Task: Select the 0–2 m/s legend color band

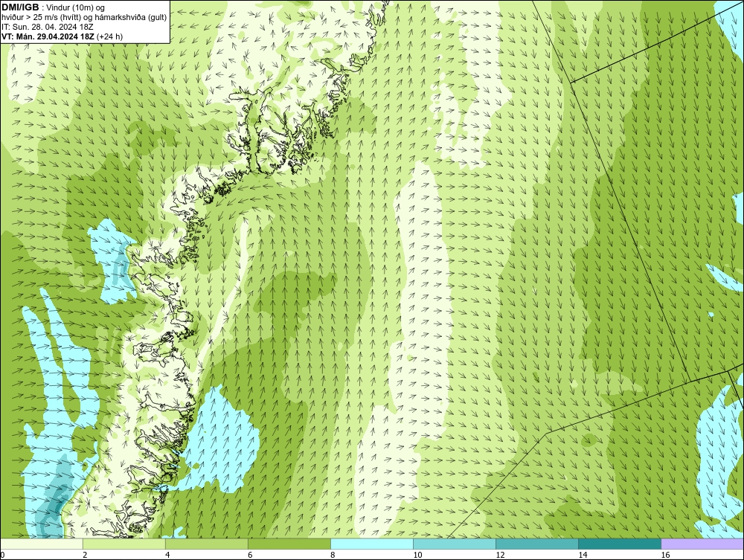Action: [41, 544]
